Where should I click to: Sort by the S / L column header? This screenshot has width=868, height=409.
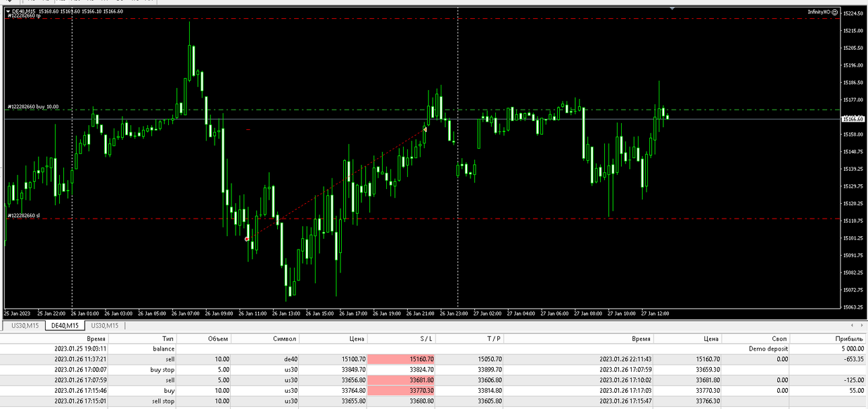425,339
